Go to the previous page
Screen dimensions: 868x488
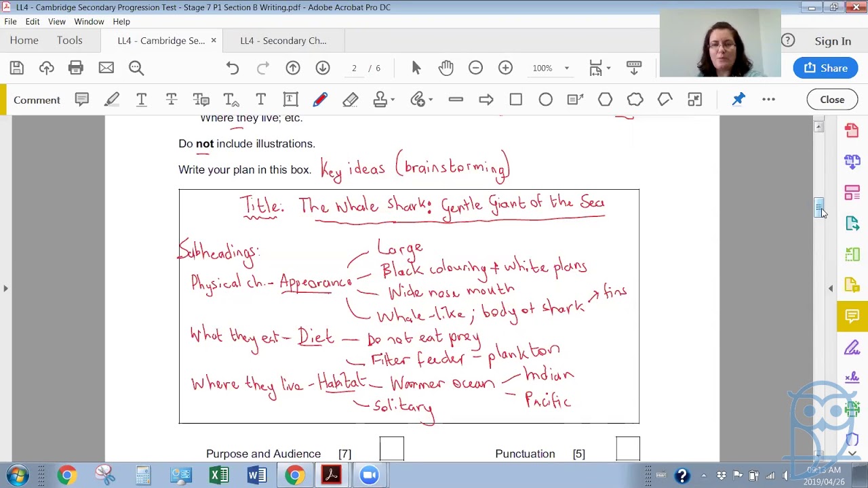(293, 68)
